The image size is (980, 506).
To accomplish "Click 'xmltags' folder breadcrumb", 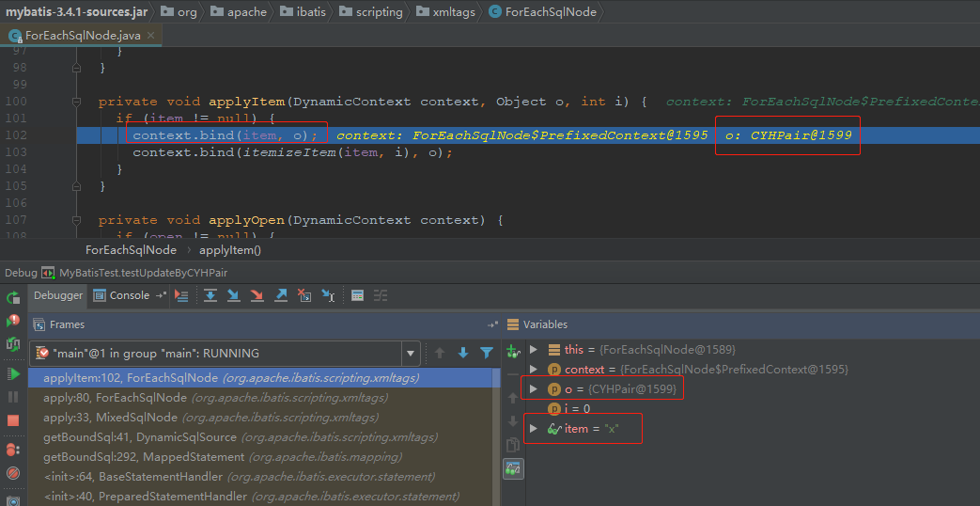I will coord(446,12).
